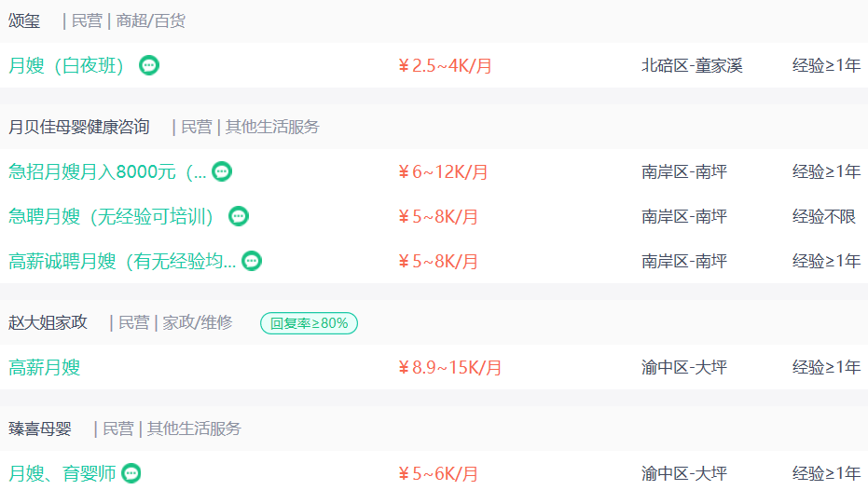Start chat for 急聘月嫂（无经验可培训）

click(x=239, y=216)
